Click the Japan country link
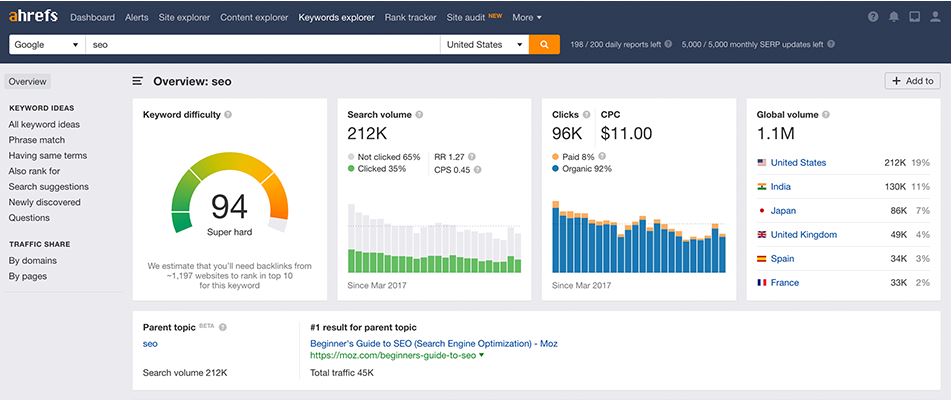This screenshot has height=400, width=952. [x=783, y=211]
